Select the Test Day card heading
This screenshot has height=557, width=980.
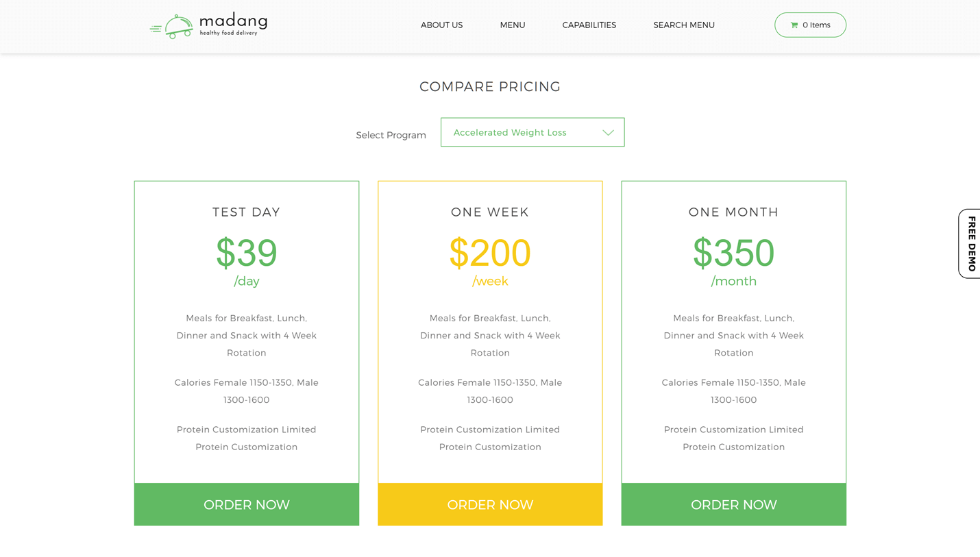pyautogui.click(x=247, y=212)
